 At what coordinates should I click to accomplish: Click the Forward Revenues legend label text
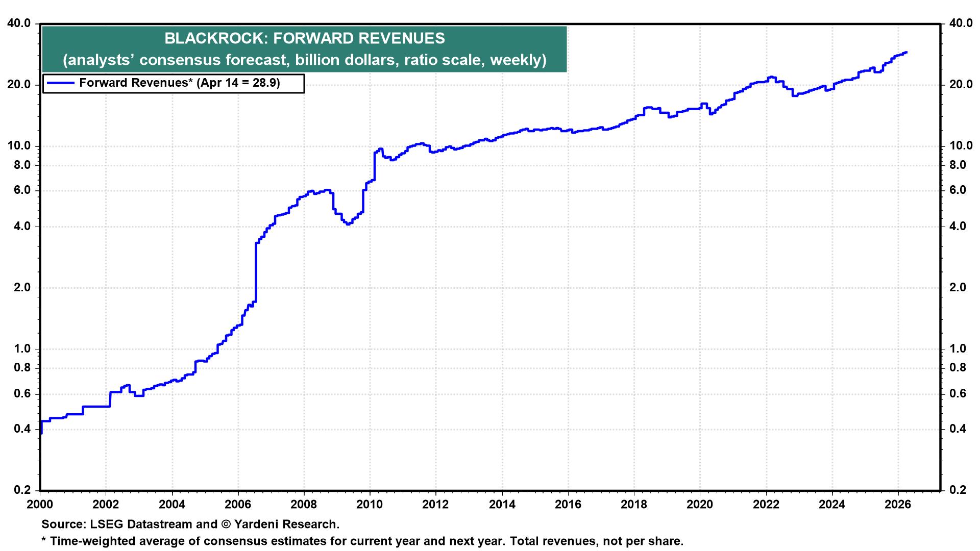(179, 83)
